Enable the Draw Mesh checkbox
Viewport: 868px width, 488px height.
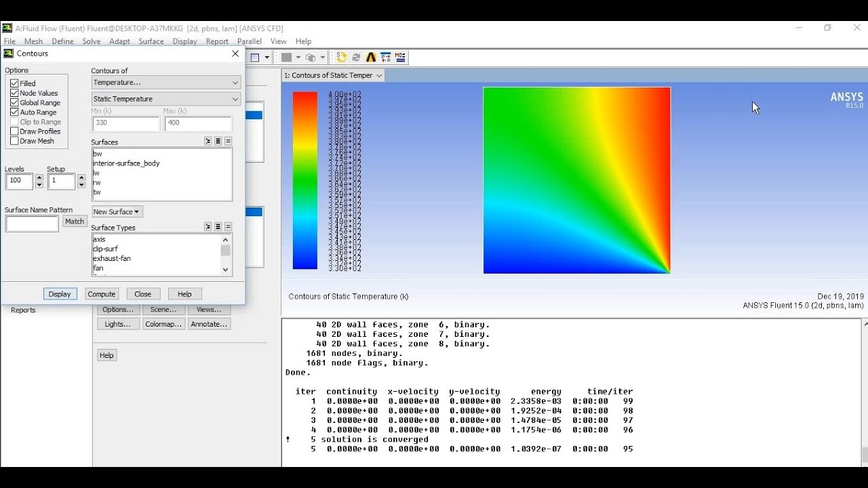pos(14,141)
